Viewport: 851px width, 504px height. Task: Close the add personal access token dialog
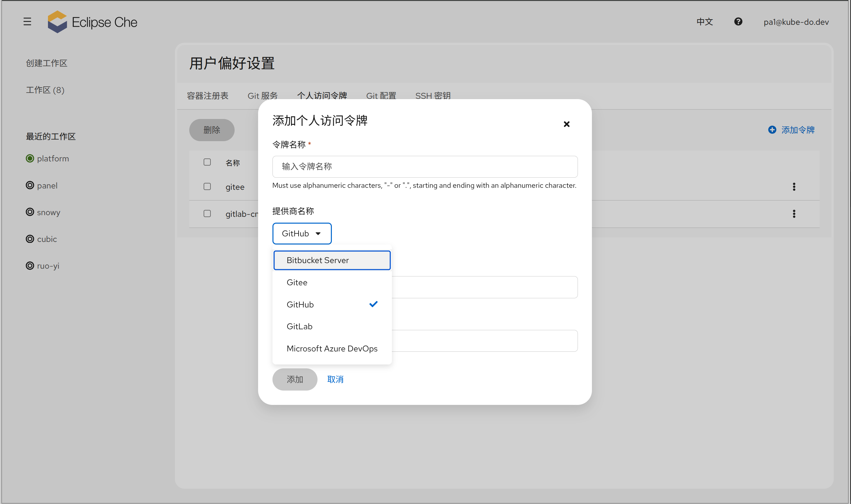pyautogui.click(x=566, y=124)
